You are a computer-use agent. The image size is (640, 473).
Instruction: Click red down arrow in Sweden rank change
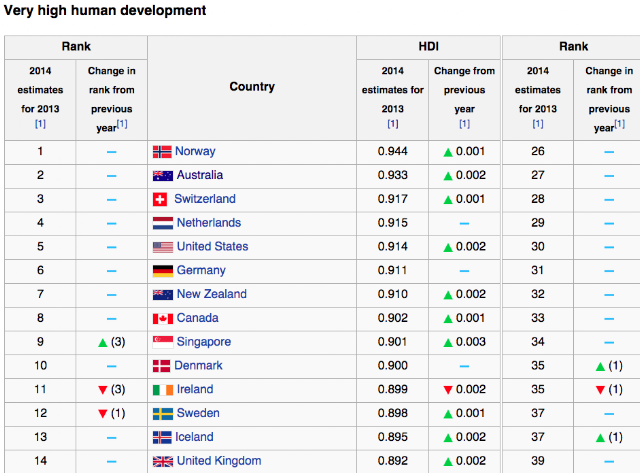(103, 414)
